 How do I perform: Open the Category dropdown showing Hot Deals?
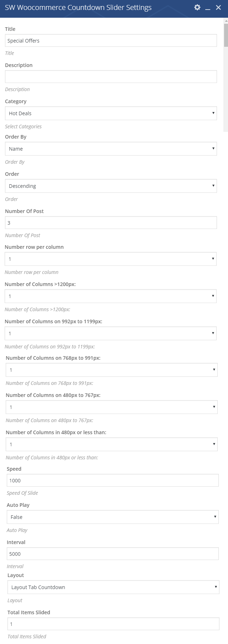pos(111,113)
